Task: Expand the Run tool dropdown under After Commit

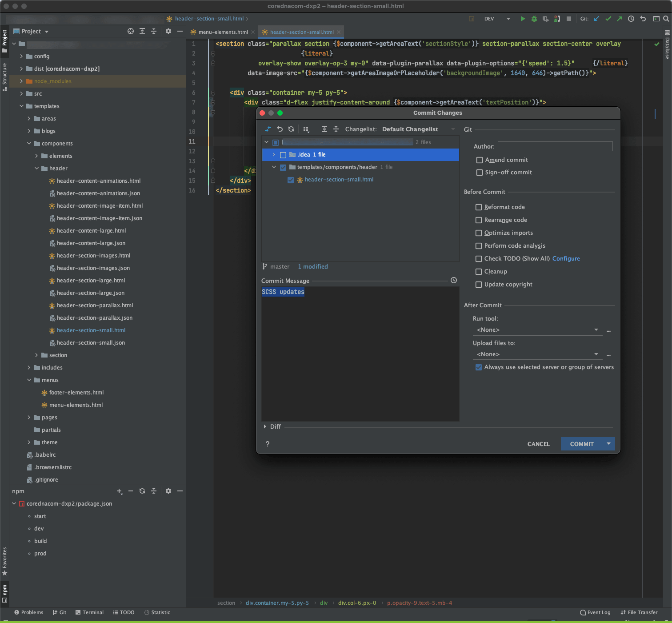Action: click(x=596, y=330)
